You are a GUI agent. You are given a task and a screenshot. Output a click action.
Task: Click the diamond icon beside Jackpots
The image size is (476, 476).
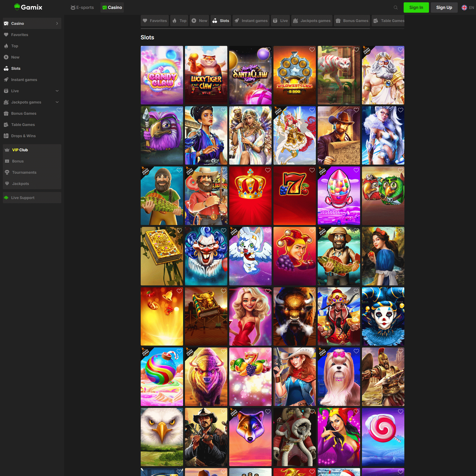(7, 184)
